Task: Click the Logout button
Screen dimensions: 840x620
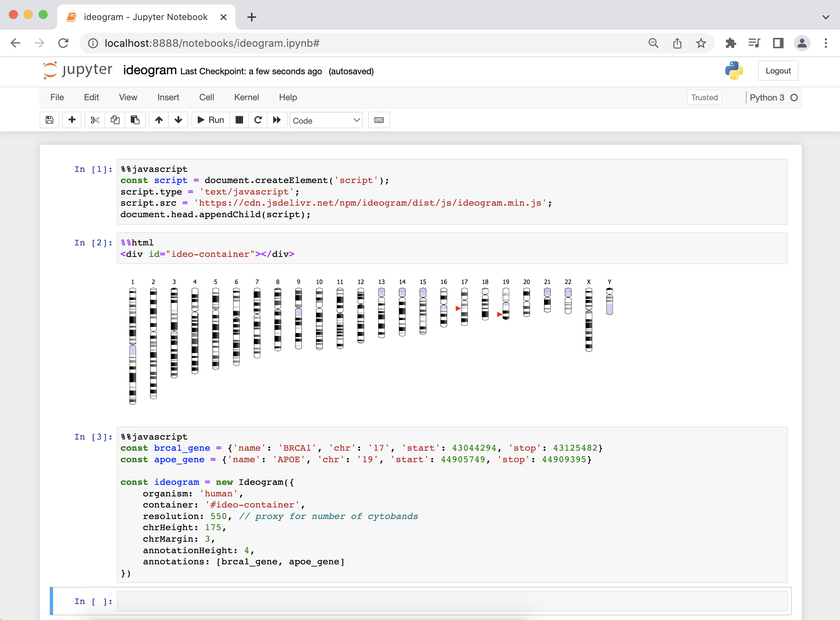Action: click(x=778, y=71)
